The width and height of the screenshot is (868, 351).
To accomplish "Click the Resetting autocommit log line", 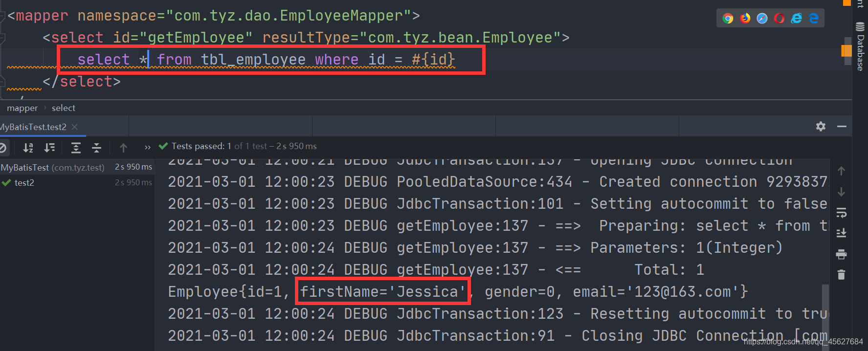I will tap(498, 314).
